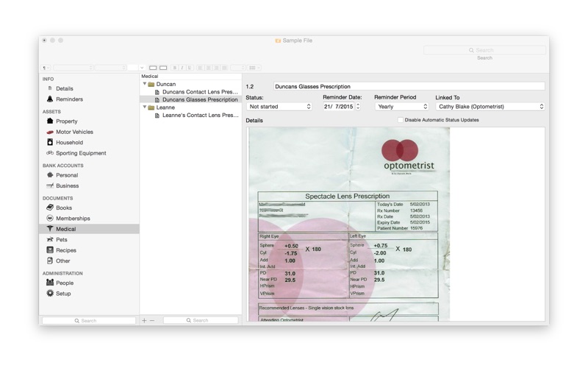Open the Details item in Info
The height and width of the screenshot is (368, 588).
64,88
